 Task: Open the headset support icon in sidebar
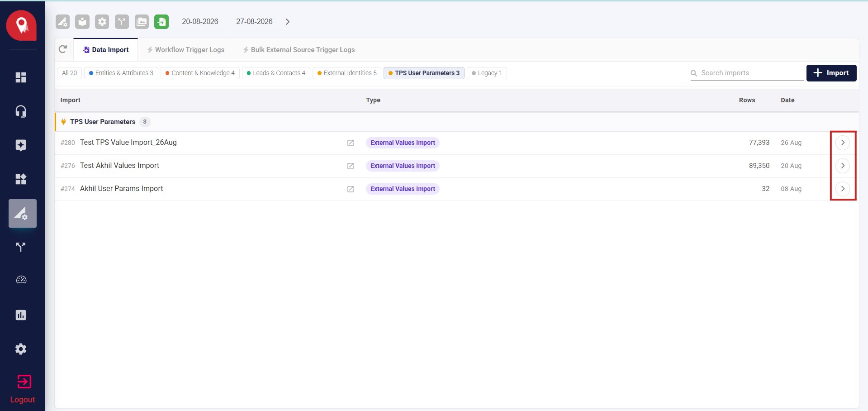pyautogui.click(x=21, y=111)
